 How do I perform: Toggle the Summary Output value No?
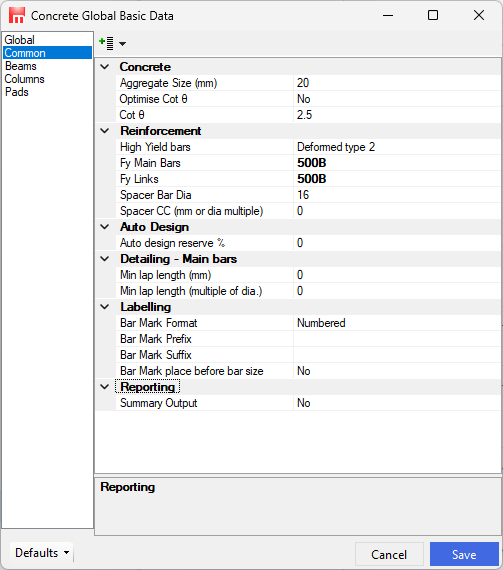(397, 403)
